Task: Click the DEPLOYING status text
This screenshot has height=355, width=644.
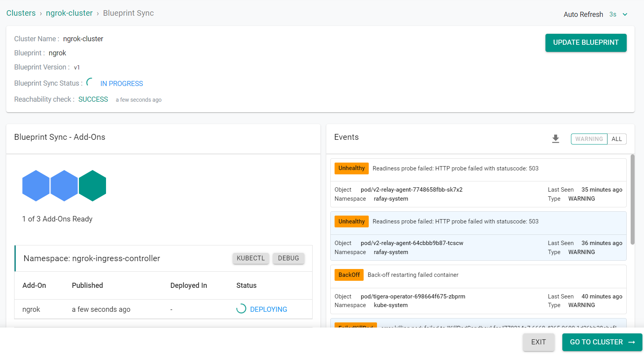Action: [x=269, y=309]
